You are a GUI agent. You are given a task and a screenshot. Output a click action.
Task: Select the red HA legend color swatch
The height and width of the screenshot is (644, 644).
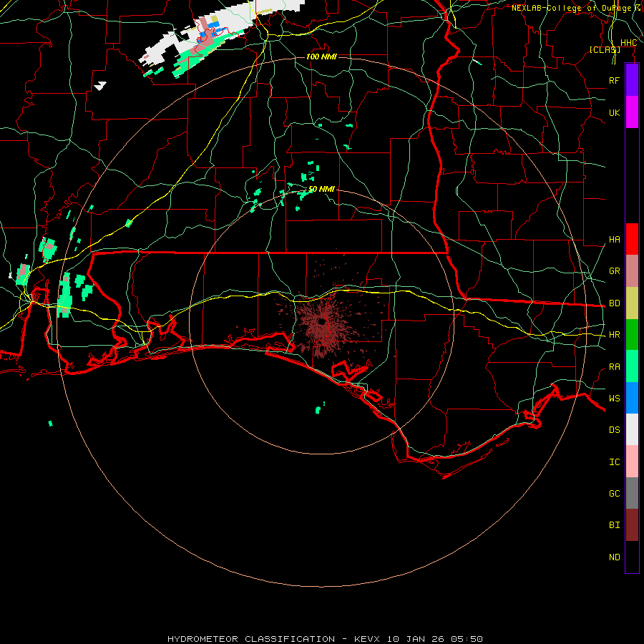632,239
